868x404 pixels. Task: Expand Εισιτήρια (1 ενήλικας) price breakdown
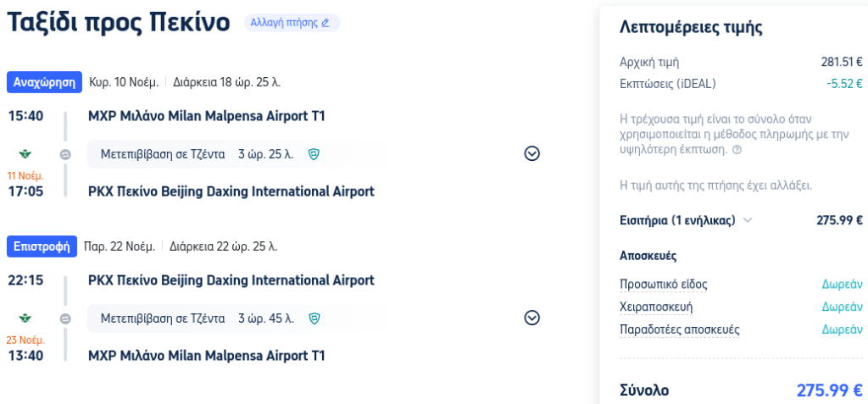coord(748,220)
